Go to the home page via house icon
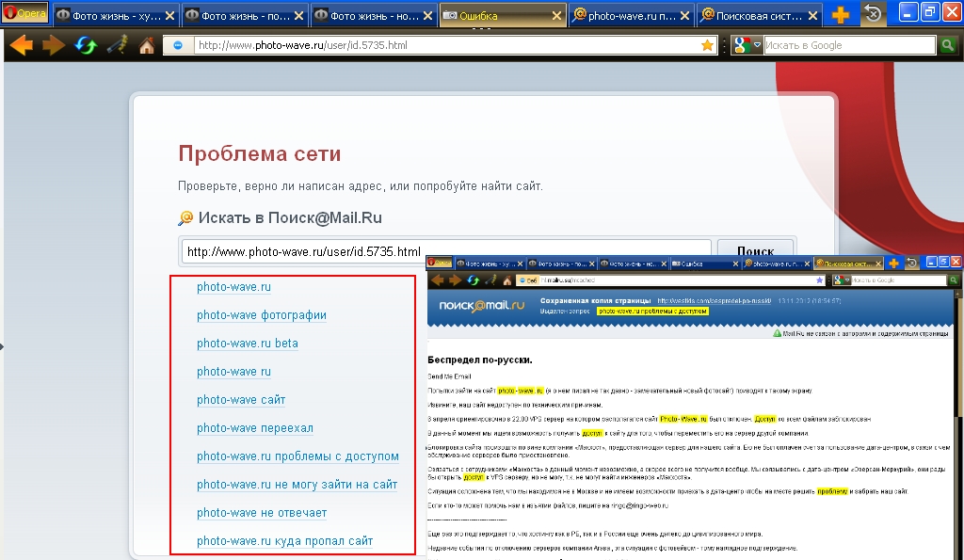964x560 pixels. pos(147,45)
